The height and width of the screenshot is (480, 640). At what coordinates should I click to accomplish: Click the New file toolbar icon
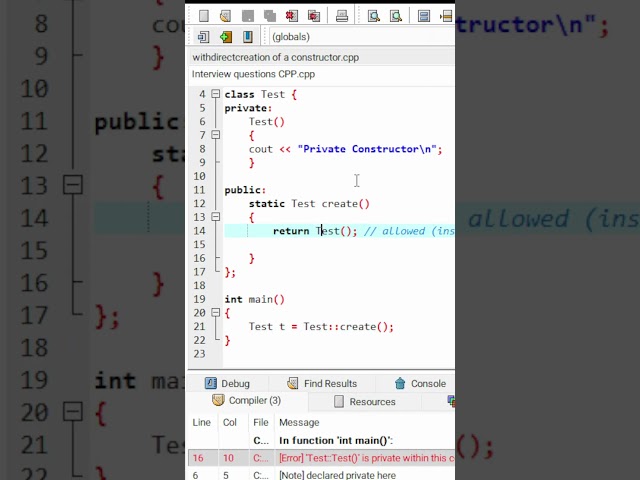(x=204, y=16)
